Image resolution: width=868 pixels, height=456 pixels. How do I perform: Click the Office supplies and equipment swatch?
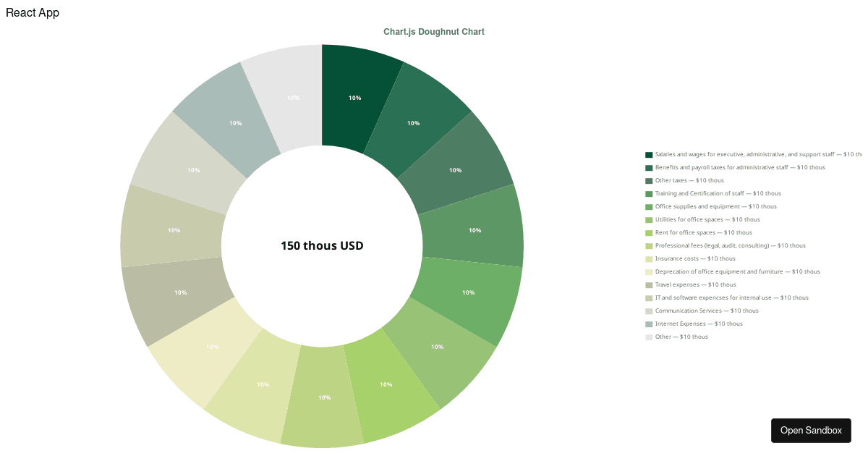point(648,206)
